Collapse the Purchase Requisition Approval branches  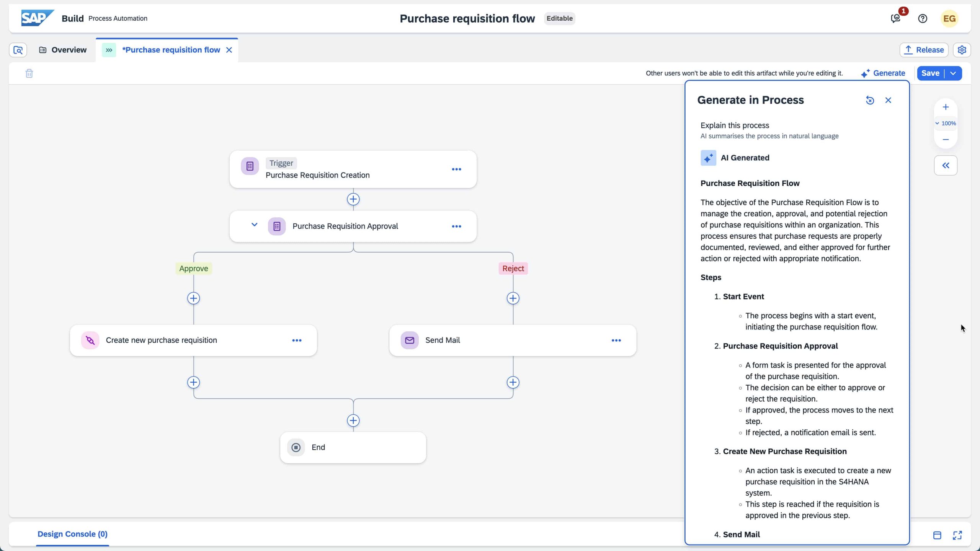pyautogui.click(x=254, y=225)
